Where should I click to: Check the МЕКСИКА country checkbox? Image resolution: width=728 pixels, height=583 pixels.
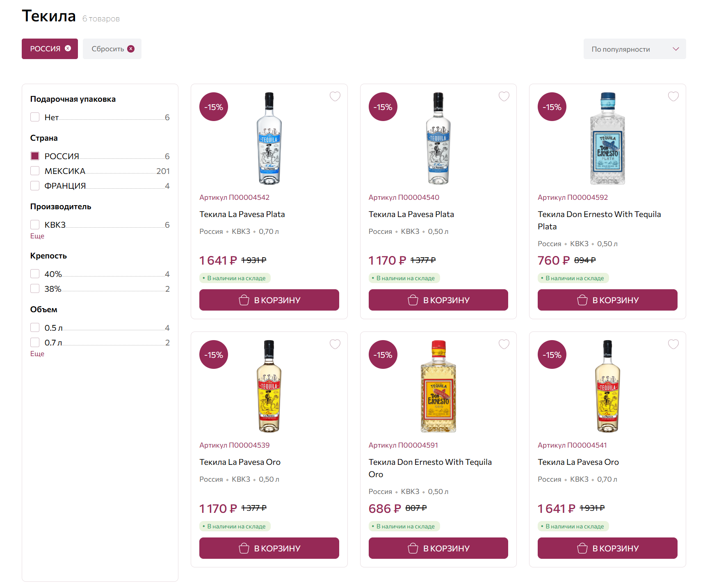tap(35, 171)
